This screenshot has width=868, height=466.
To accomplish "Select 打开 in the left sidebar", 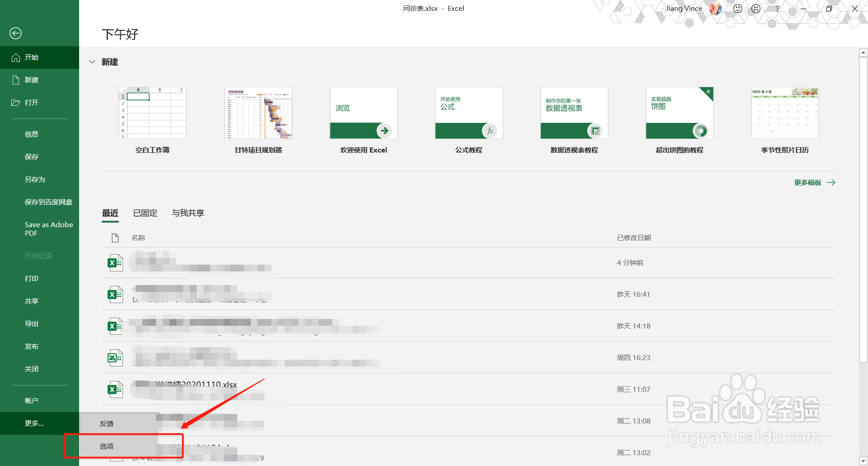I will 39,103.
